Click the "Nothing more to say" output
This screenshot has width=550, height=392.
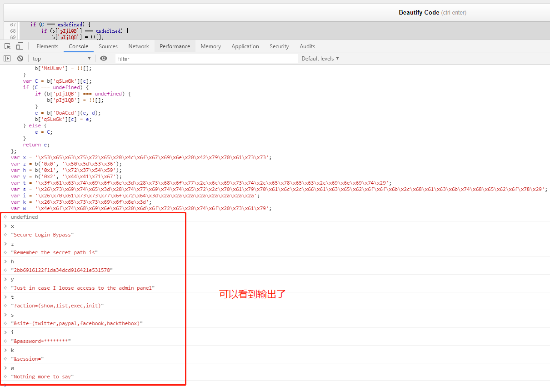42,377
